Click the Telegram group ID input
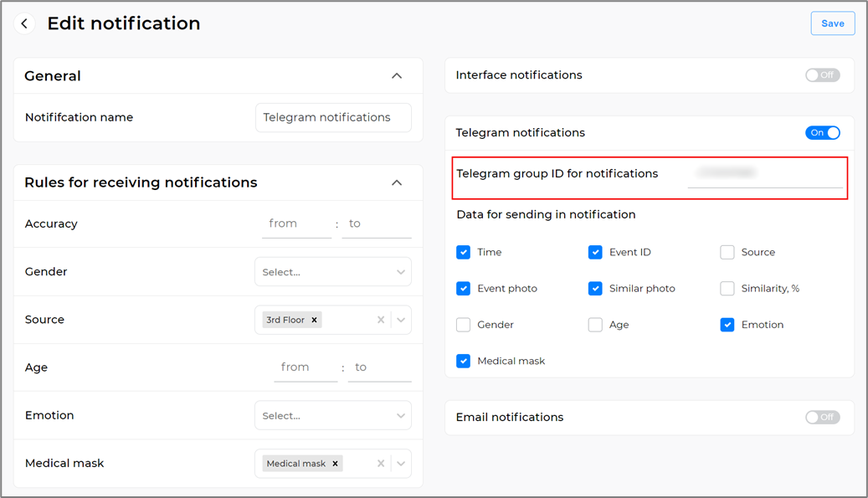Screen dimensions: 868x498 (765, 173)
